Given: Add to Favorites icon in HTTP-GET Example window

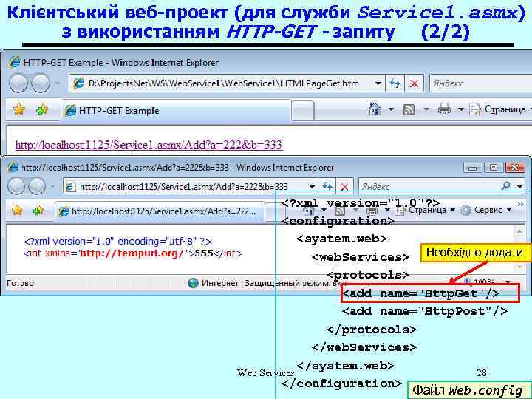Looking at the screenshot, I should click(42, 109).
